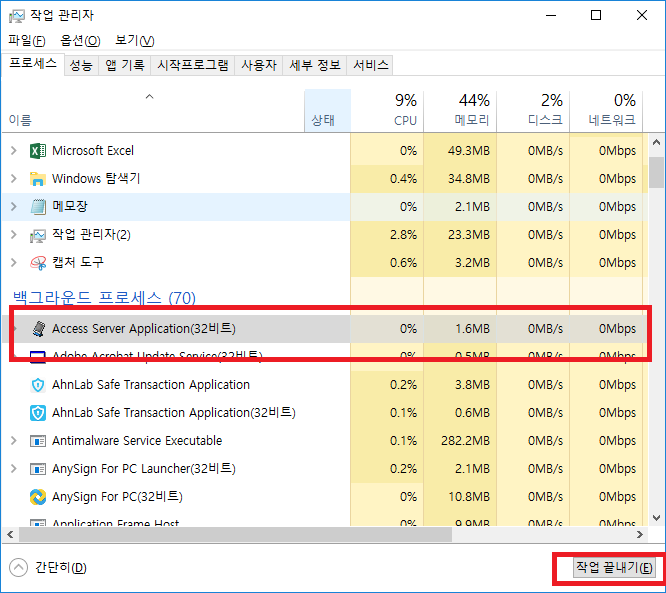Click the horizontal scrollbar left arrow
Screen dimensions: 666x593
coord(10,534)
